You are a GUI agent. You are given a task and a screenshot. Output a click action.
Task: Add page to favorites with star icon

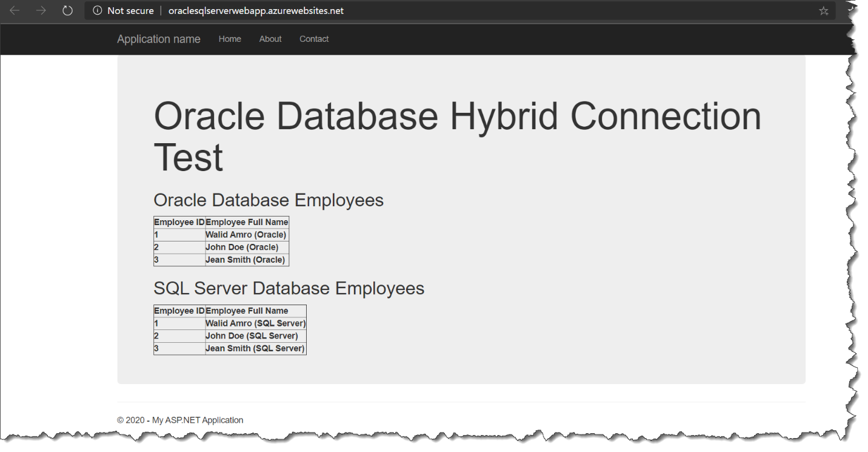pos(823,11)
